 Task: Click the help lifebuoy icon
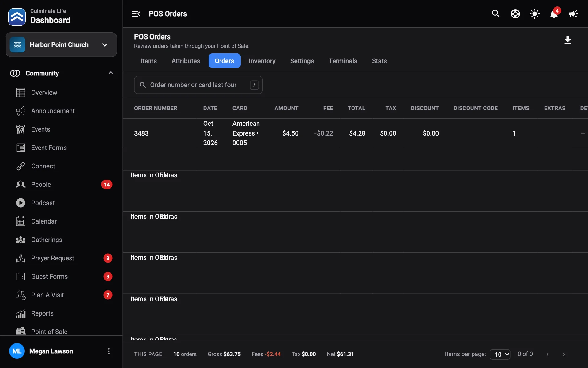pos(515,14)
